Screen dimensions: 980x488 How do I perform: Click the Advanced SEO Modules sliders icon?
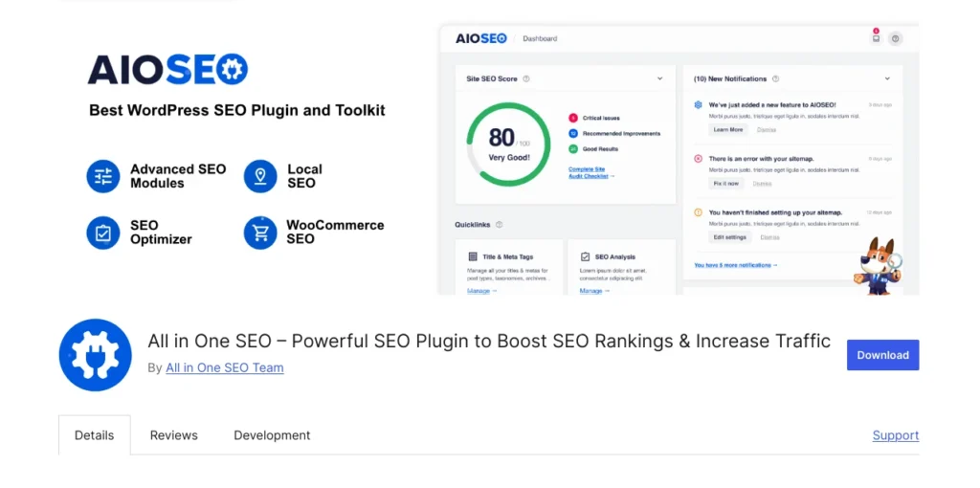[103, 176]
